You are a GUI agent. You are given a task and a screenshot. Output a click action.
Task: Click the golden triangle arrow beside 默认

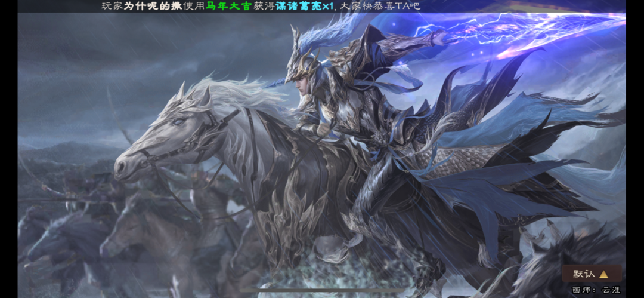click(x=603, y=274)
